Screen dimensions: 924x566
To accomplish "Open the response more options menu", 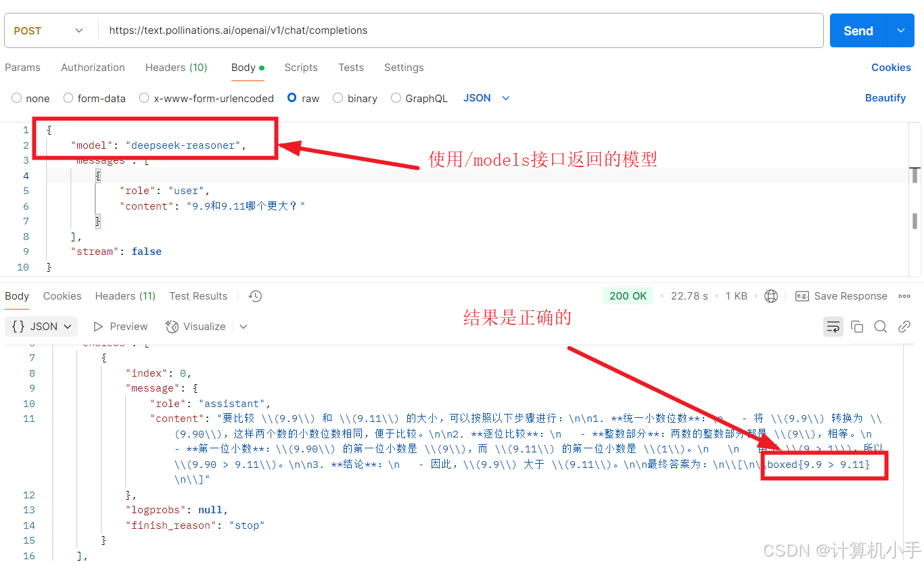I will coord(904,296).
